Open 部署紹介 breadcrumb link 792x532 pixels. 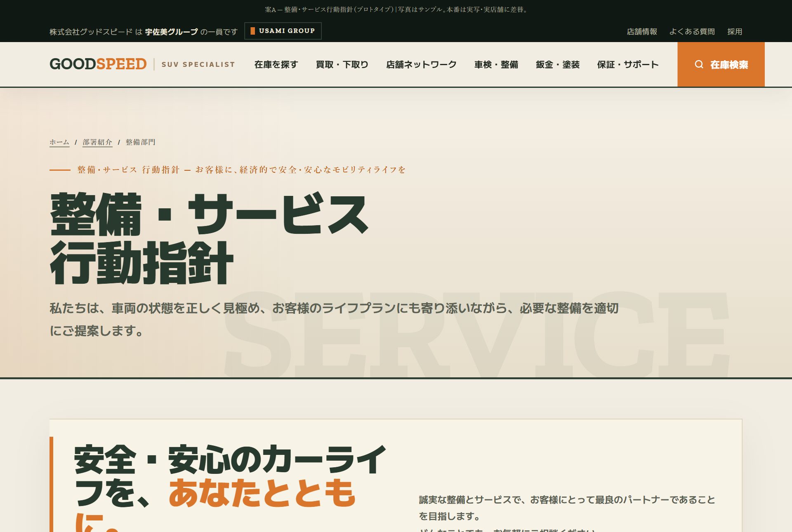[x=97, y=142]
